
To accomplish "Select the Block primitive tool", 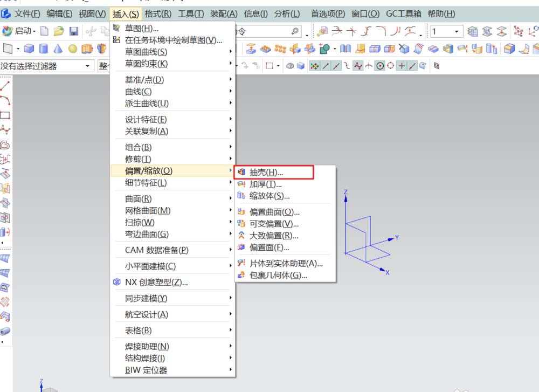I will click(28, 49).
